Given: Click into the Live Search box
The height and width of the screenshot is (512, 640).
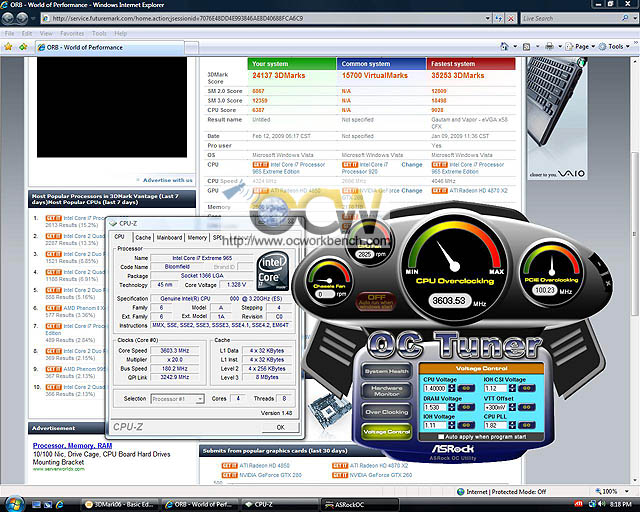Looking at the screenshot, I should click(x=570, y=18).
